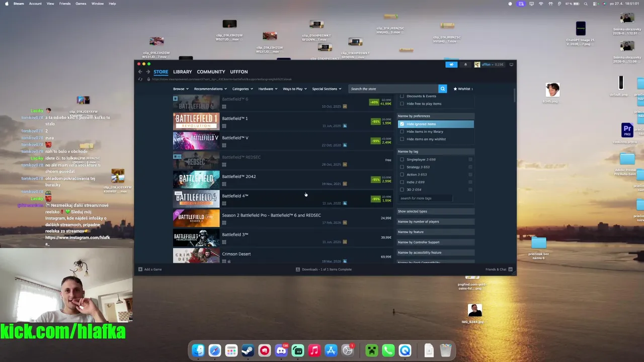Open System Settings in the Dock
This screenshot has height=362, width=644.
click(348, 350)
